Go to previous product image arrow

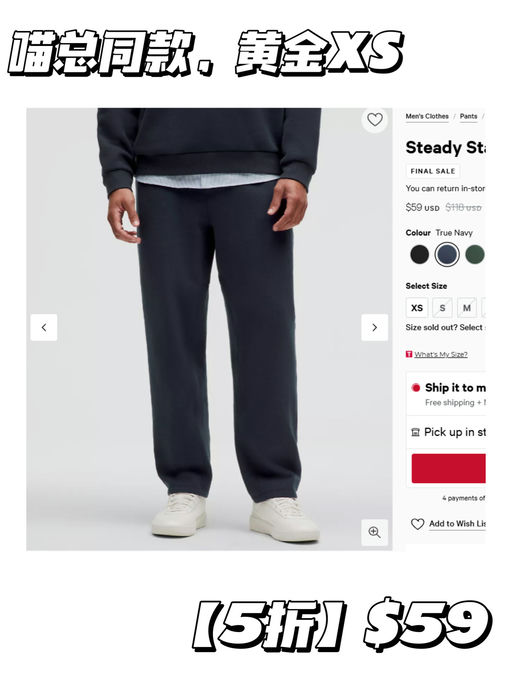coord(44,328)
